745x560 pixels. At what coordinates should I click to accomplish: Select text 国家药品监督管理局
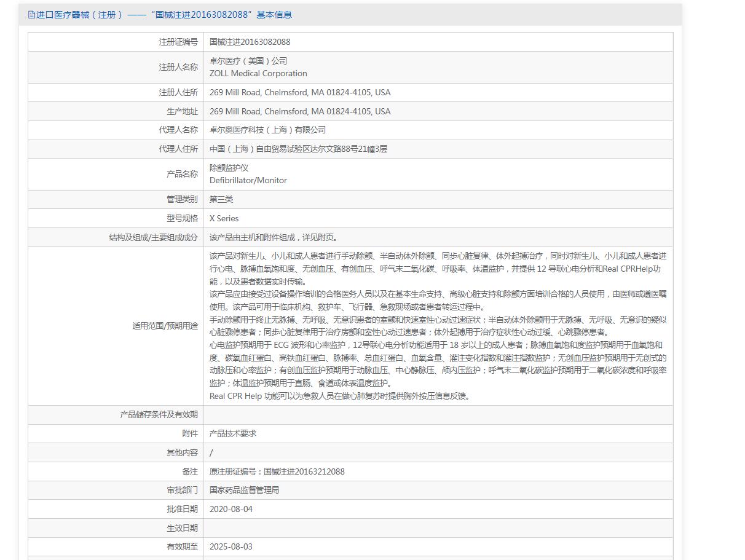[245, 490]
